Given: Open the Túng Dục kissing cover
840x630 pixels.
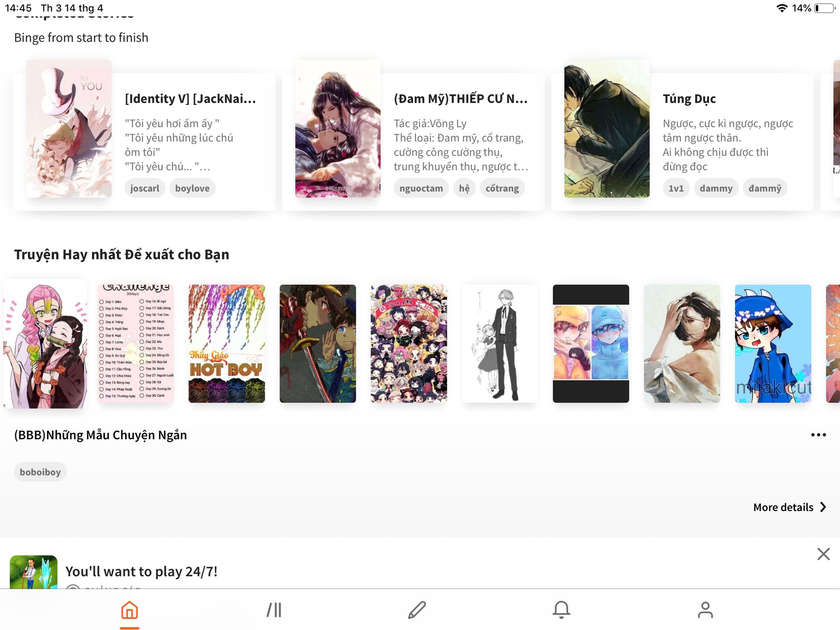Looking at the screenshot, I should click(x=607, y=129).
